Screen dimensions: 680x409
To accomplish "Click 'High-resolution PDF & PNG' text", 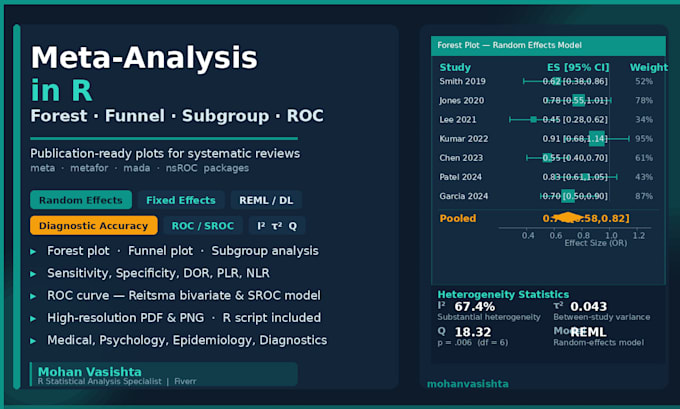I will click(125, 317).
